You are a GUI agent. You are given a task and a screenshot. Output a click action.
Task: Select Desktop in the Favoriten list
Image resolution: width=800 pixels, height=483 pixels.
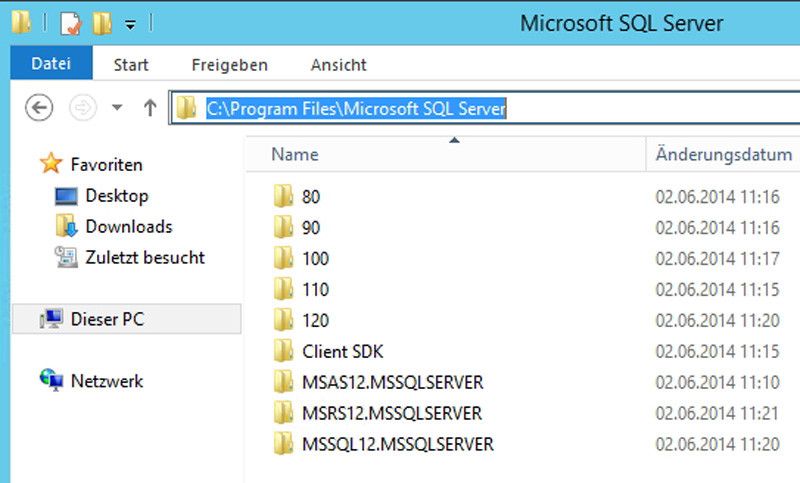[116, 196]
